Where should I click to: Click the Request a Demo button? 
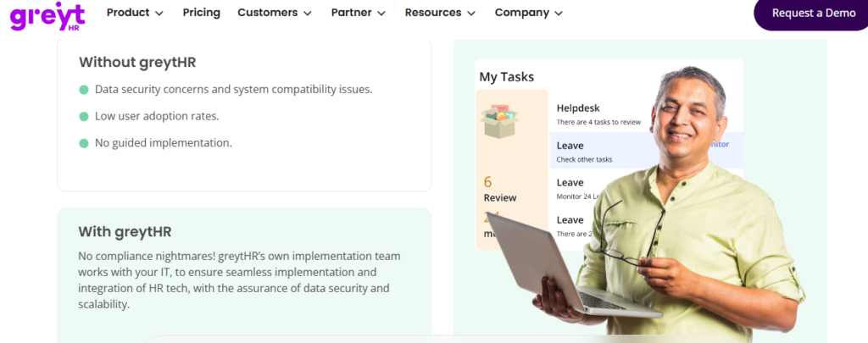click(811, 14)
